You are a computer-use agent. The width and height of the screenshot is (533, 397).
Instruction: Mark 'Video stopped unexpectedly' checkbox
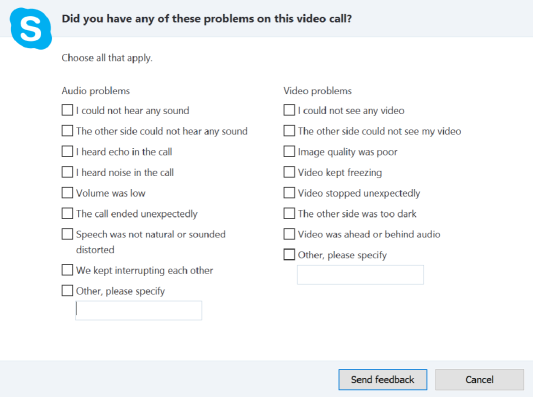289,193
